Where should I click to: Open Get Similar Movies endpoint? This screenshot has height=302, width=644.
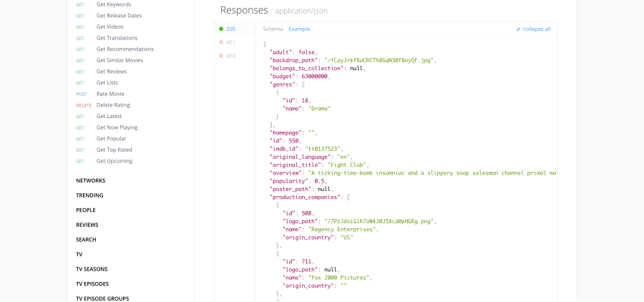coord(119,60)
